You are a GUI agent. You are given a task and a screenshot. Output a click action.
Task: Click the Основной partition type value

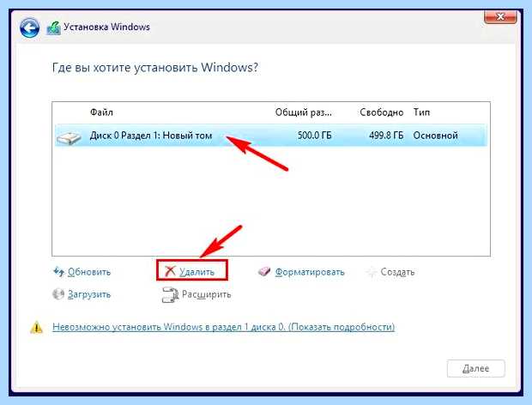pyautogui.click(x=435, y=136)
